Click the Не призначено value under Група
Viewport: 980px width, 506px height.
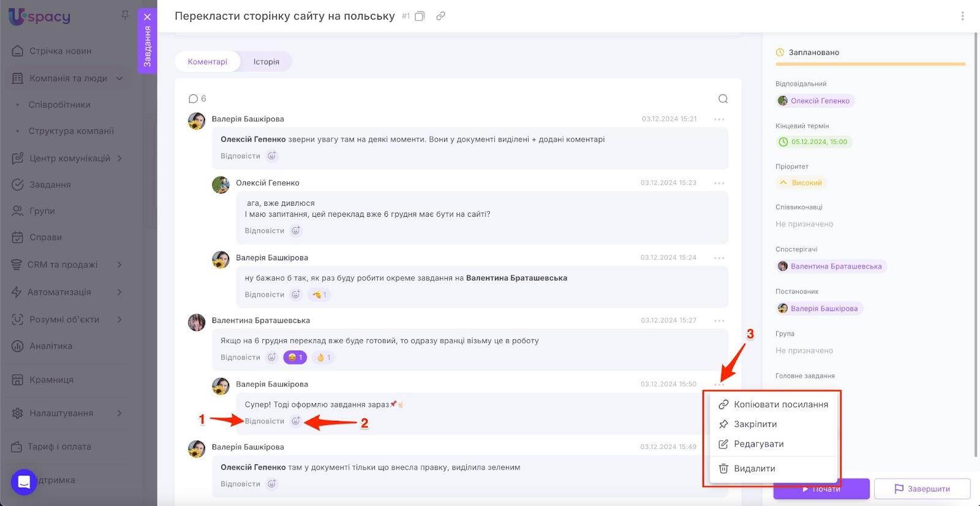point(804,351)
